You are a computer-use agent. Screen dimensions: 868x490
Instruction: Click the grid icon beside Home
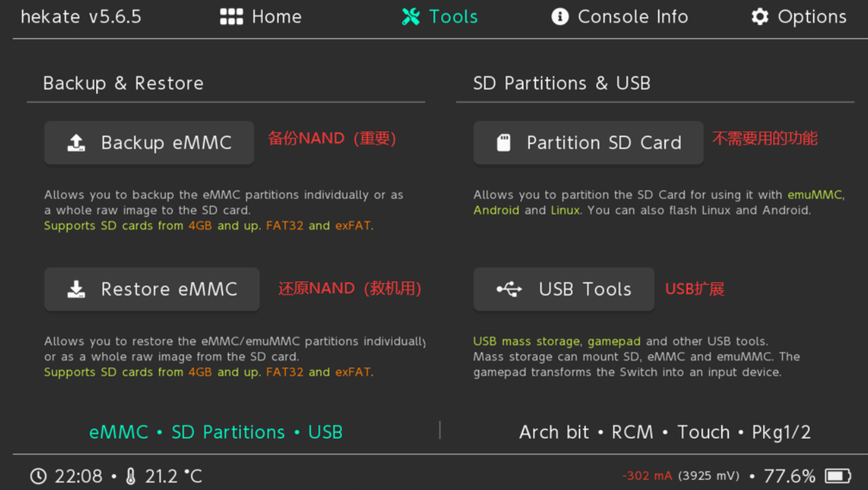[231, 17]
